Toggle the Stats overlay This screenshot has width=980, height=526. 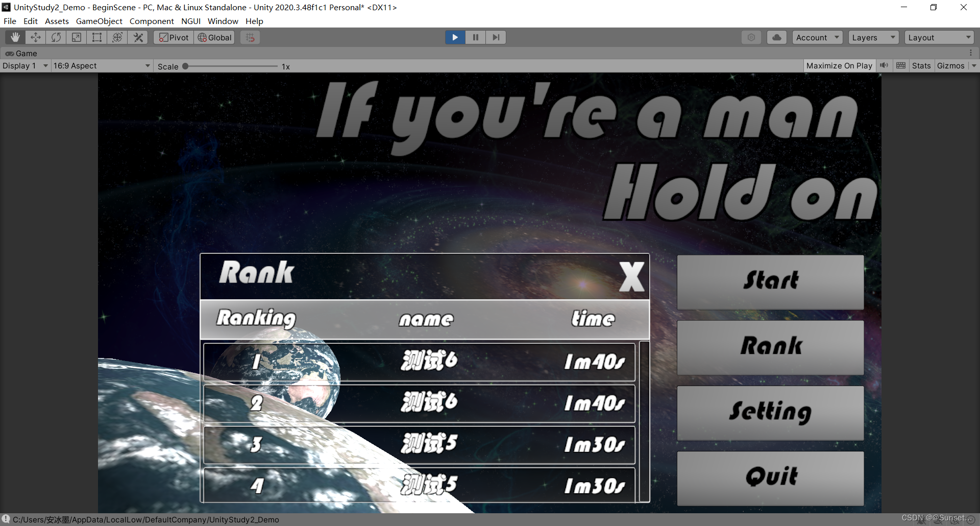[x=921, y=66]
